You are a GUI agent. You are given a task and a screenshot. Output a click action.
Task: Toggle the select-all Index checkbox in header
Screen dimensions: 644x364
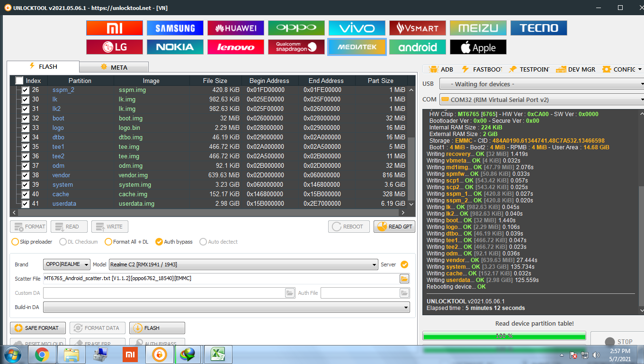(x=19, y=81)
